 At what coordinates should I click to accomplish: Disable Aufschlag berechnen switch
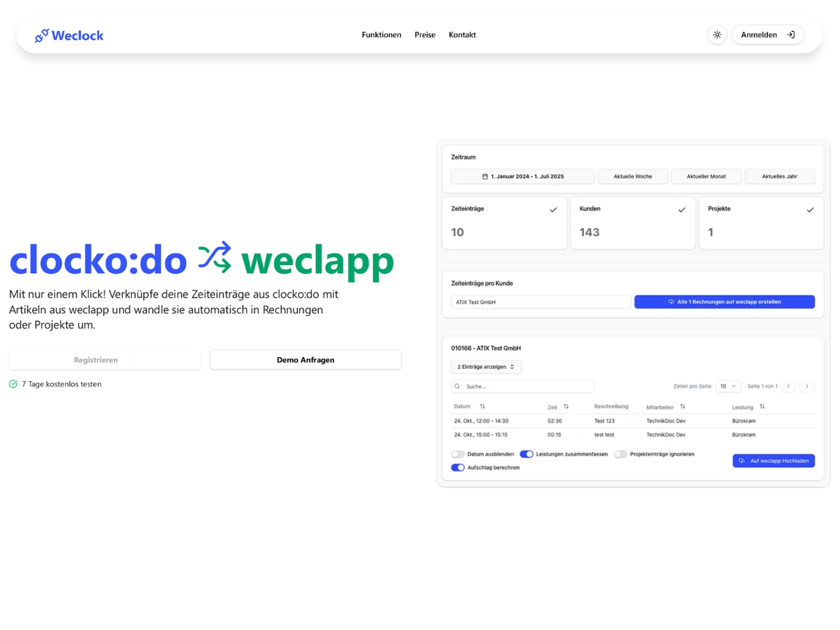click(458, 468)
